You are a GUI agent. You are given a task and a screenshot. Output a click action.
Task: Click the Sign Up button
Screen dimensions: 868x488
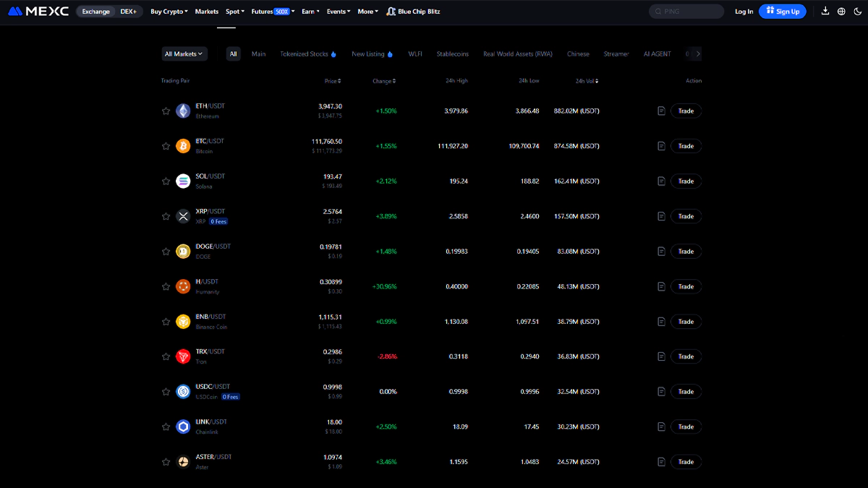click(782, 12)
